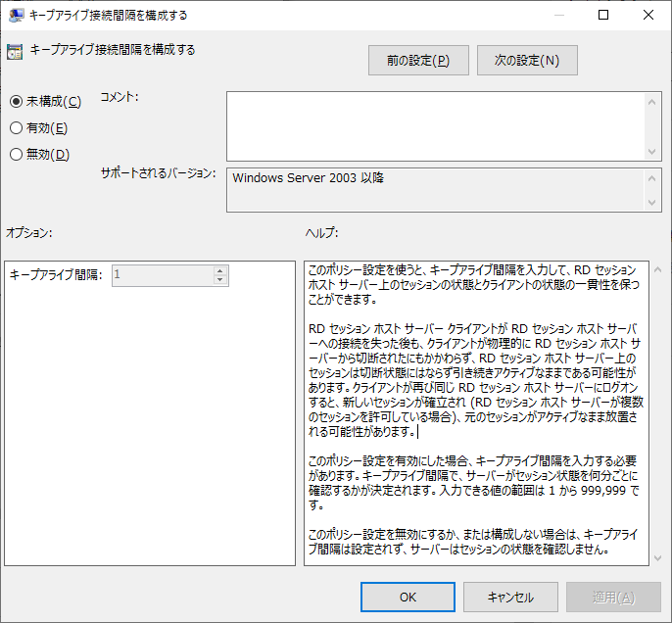The image size is (672, 623).
Task: Click the help panel scroll down arrow
Action: click(657, 557)
